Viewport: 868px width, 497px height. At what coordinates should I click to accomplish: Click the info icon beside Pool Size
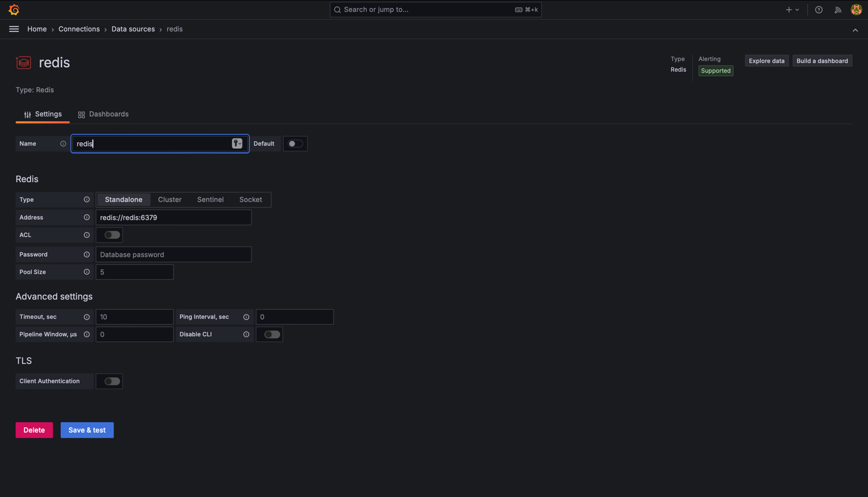[87, 272]
